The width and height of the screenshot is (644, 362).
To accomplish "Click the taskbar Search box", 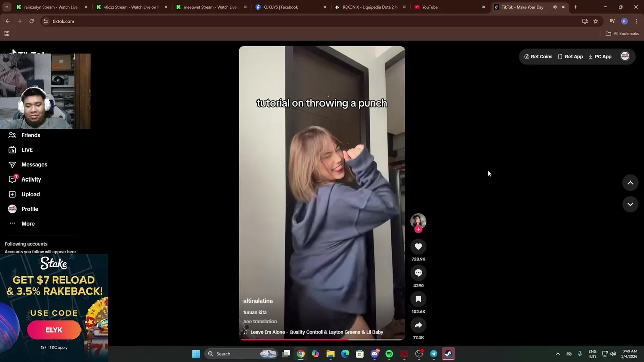I will click(x=242, y=354).
